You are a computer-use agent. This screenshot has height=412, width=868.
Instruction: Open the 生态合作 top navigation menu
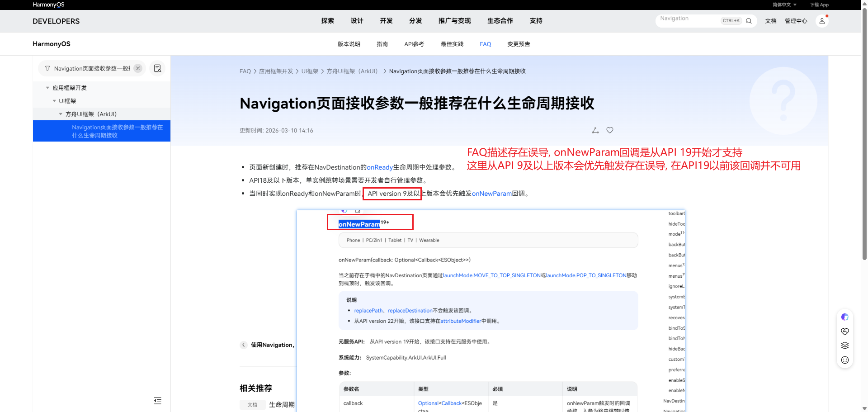point(500,21)
